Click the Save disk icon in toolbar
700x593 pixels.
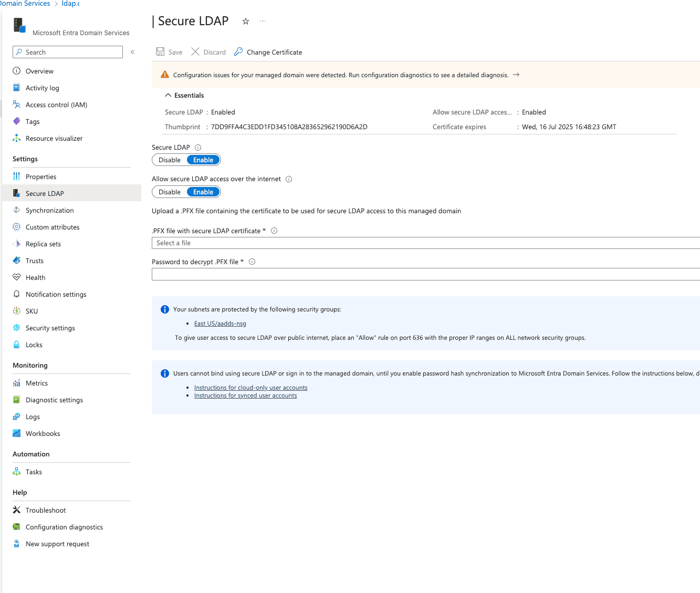pyautogui.click(x=160, y=51)
